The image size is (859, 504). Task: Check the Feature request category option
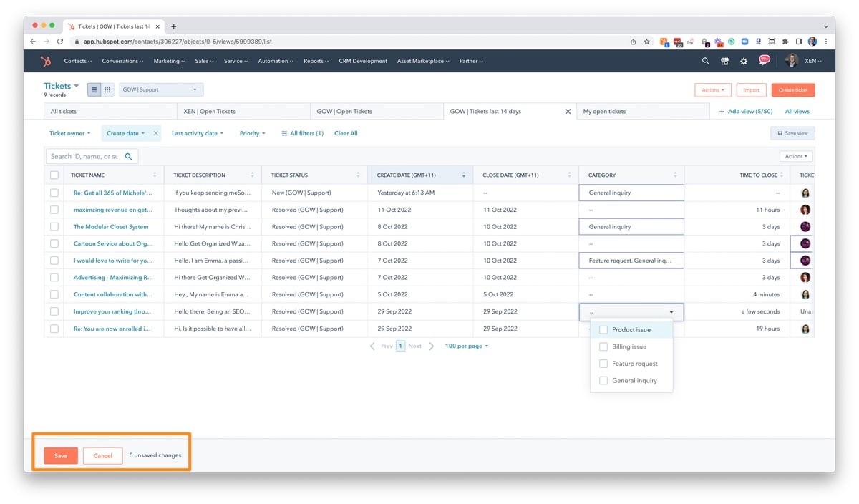(x=603, y=363)
